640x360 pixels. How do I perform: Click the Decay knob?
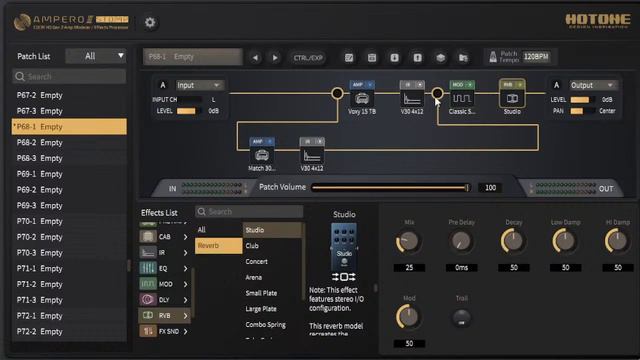click(x=513, y=241)
